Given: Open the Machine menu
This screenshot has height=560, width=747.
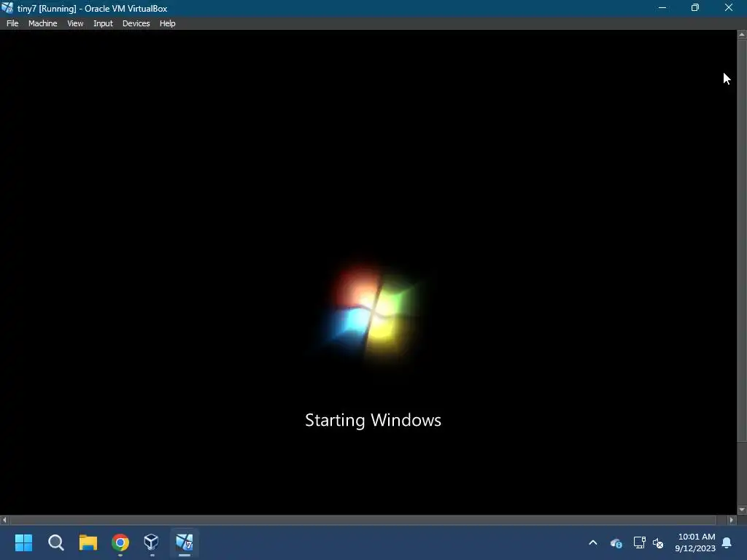Looking at the screenshot, I should (x=42, y=23).
